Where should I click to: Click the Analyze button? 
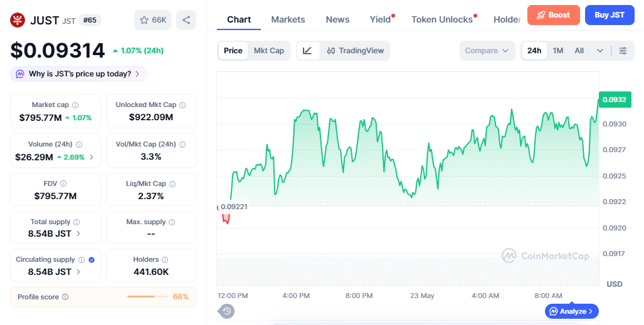point(572,311)
